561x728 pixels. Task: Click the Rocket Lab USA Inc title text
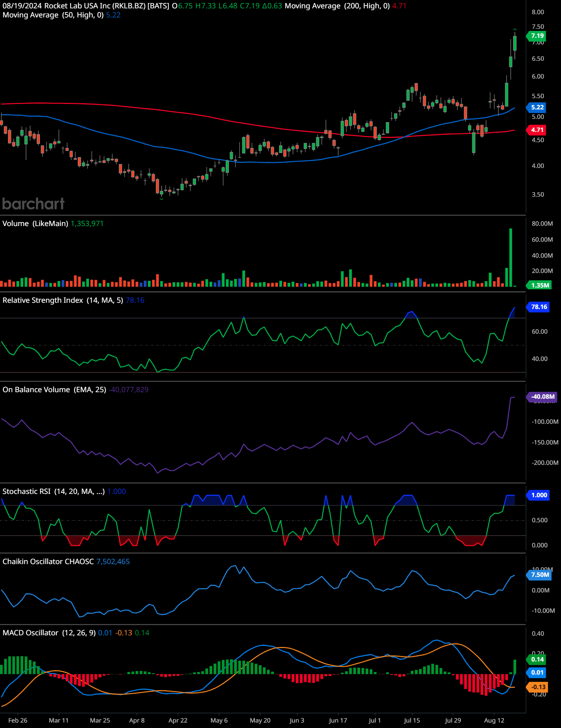(x=77, y=6)
